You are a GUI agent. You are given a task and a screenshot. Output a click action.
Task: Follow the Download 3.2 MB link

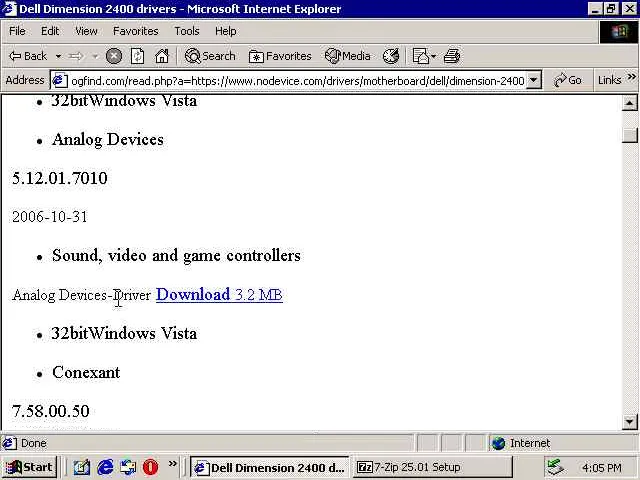click(x=219, y=295)
